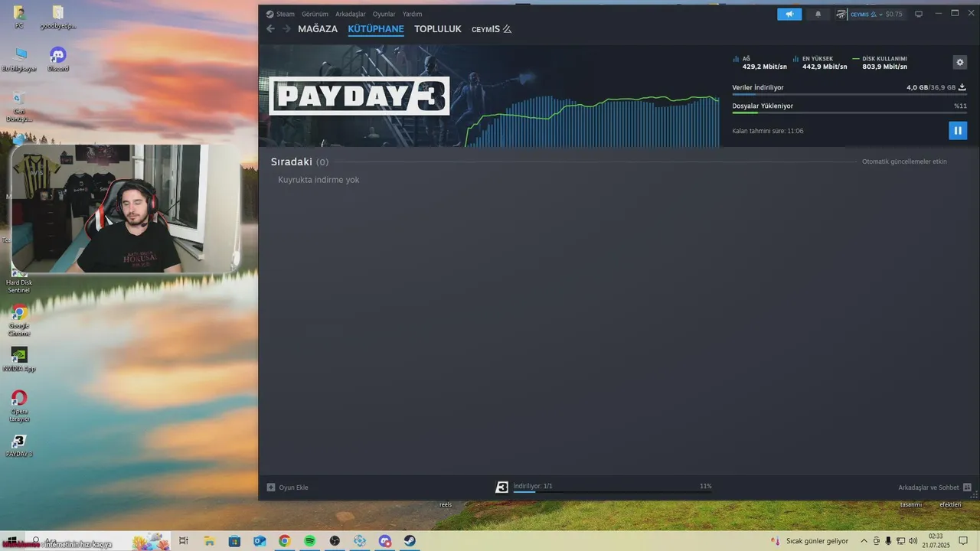Open OBS Studio from the taskbar
The image size is (980, 551).
335,541
